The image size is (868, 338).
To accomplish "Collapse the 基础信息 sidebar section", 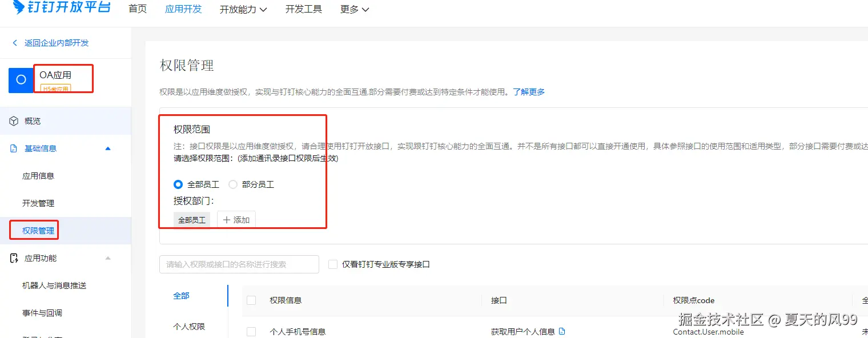I will 107,148.
